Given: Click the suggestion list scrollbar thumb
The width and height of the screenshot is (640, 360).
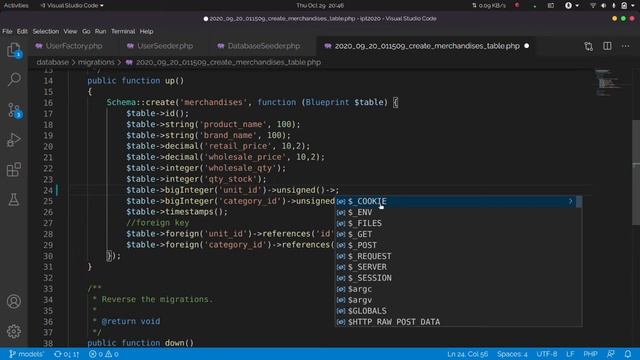Looking at the screenshot, I should (x=579, y=201).
